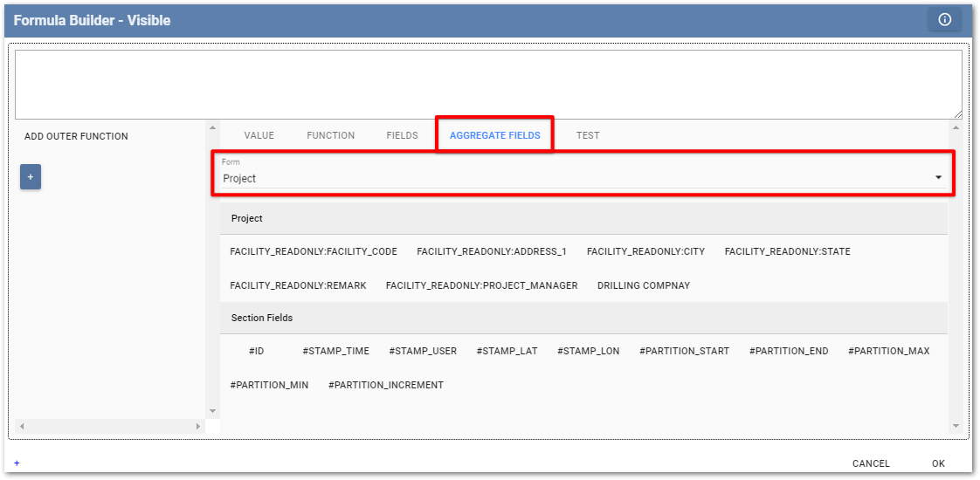Pick the #PARTITION_END field
This screenshot has width=980, height=480.
pyautogui.click(x=789, y=351)
